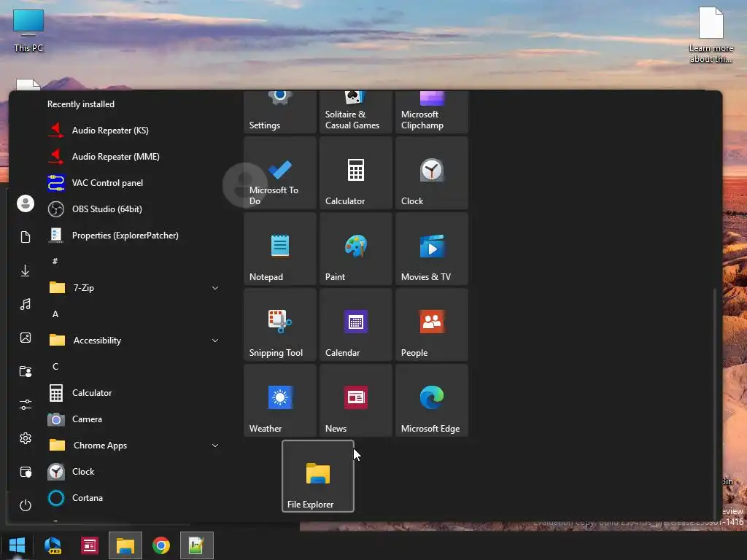
Task: Open the File Explorer tile
Action: pyautogui.click(x=318, y=476)
